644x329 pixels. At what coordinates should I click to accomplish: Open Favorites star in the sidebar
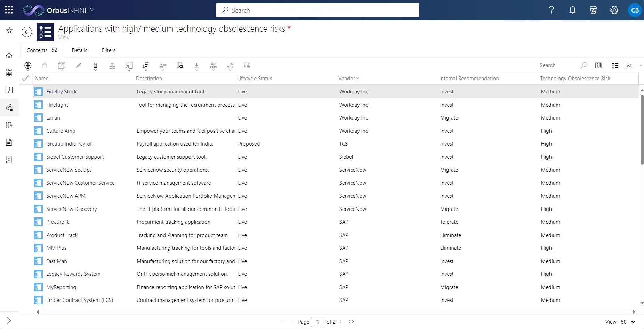pos(9,31)
